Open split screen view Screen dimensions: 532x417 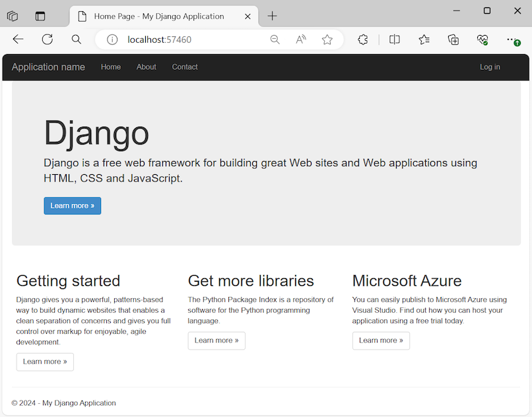(x=394, y=39)
